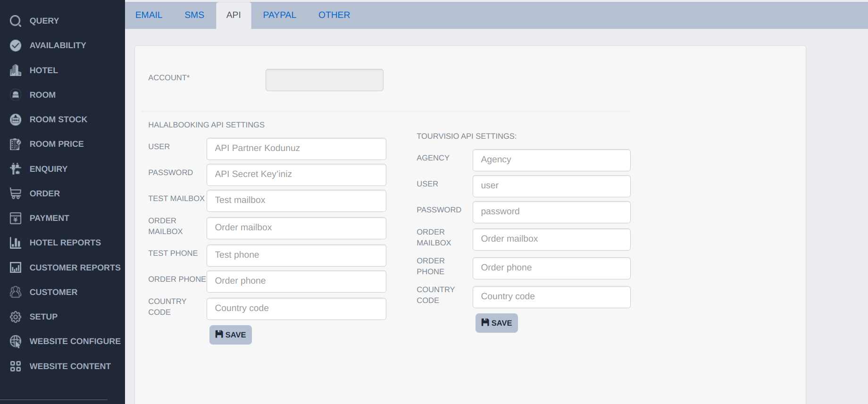This screenshot has height=404, width=868.
Task: Save the HalalBooking API settings
Action: click(231, 335)
